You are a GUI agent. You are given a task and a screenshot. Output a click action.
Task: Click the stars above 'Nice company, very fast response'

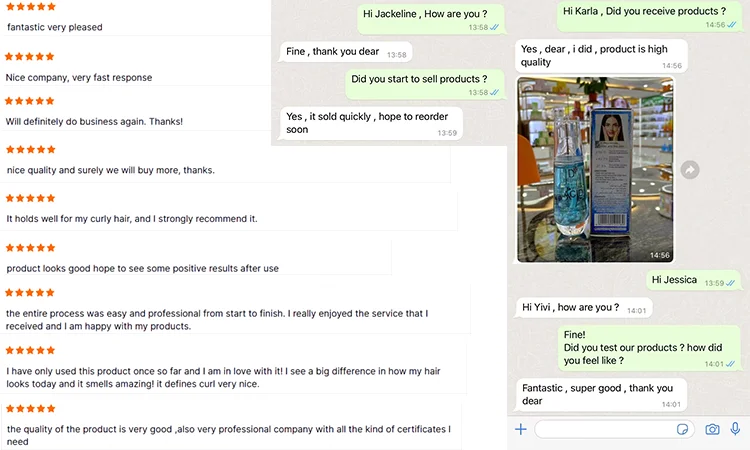pyautogui.click(x=30, y=56)
